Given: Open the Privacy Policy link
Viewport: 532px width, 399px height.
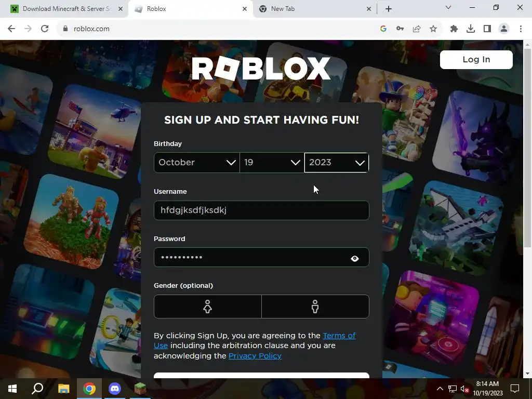Looking at the screenshot, I should pos(255,356).
